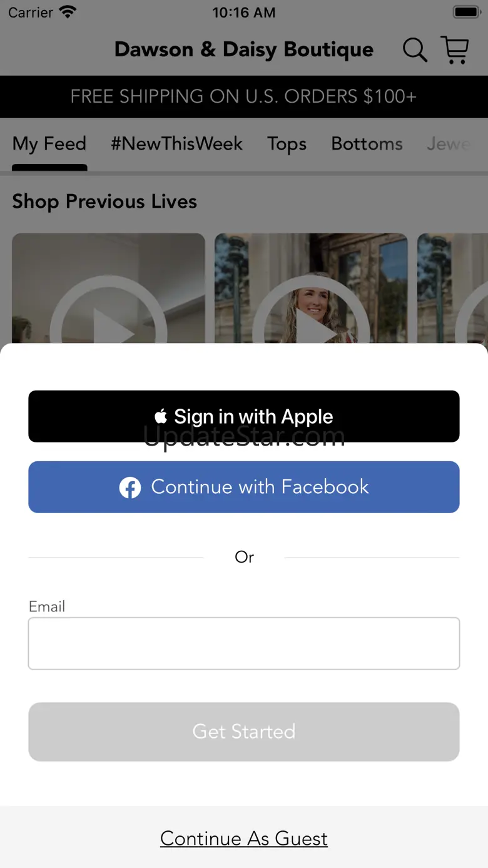The image size is (488, 868).
Task: Switch to the My Feed tab
Action: 49,144
